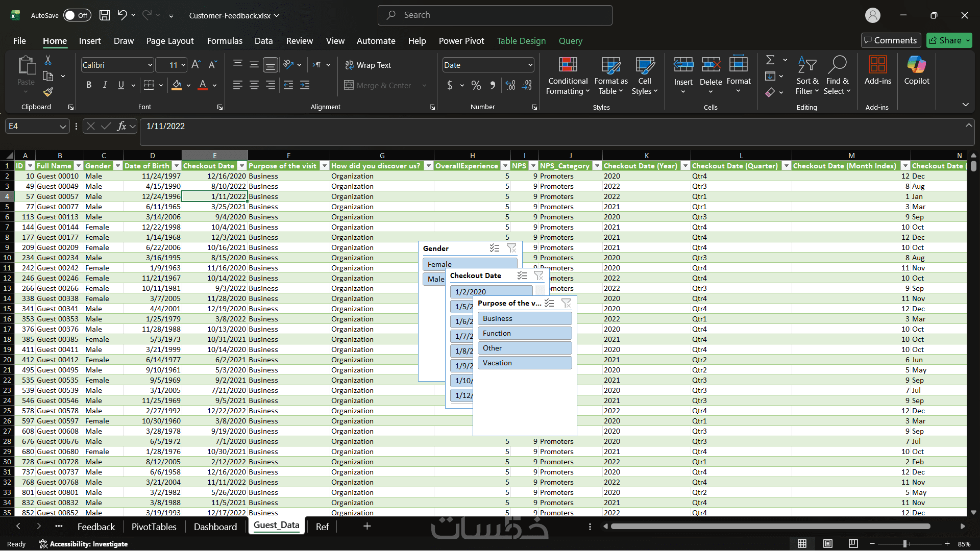Image resolution: width=980 pixels, height=551 pixels.
Task: Click the Comments button
Action: pyautogui.click(x=891, y=40)
